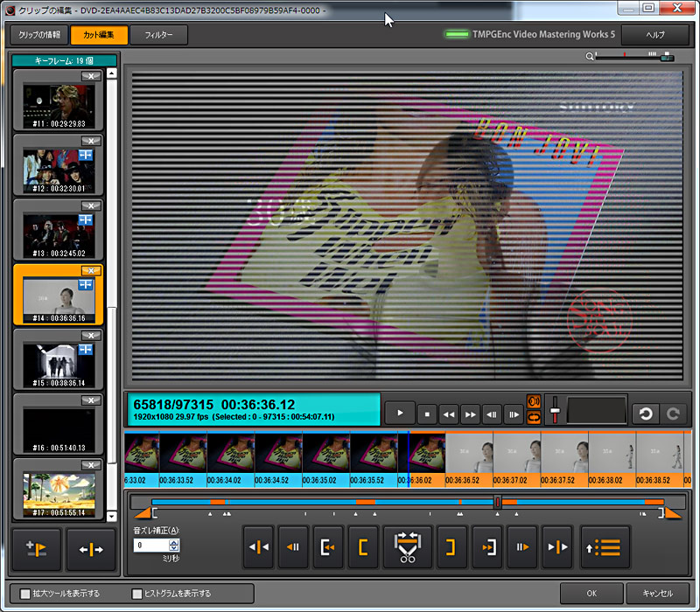The height and width of the screenshot is (612, 700).
Task: Increase the 音ズレ補正 value
Action: click(174, 542)
